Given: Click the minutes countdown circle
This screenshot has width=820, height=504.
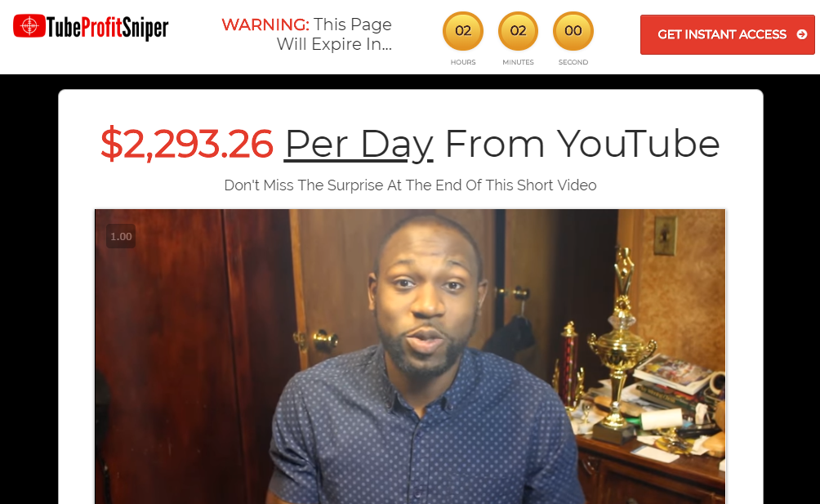Looking at the screenshot, I should point(519,31).
